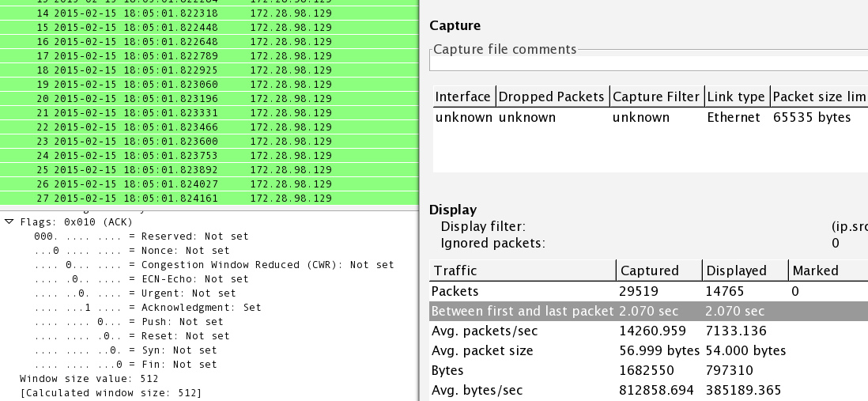Select the Packets statistics row

tap(649, 291)
